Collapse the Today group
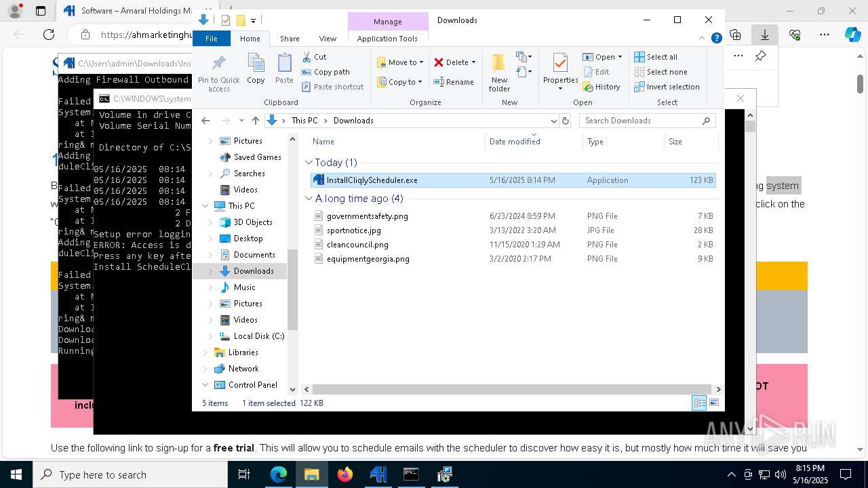Image resolution: width=868 pixels, height=488 pixels. point(309,163)
